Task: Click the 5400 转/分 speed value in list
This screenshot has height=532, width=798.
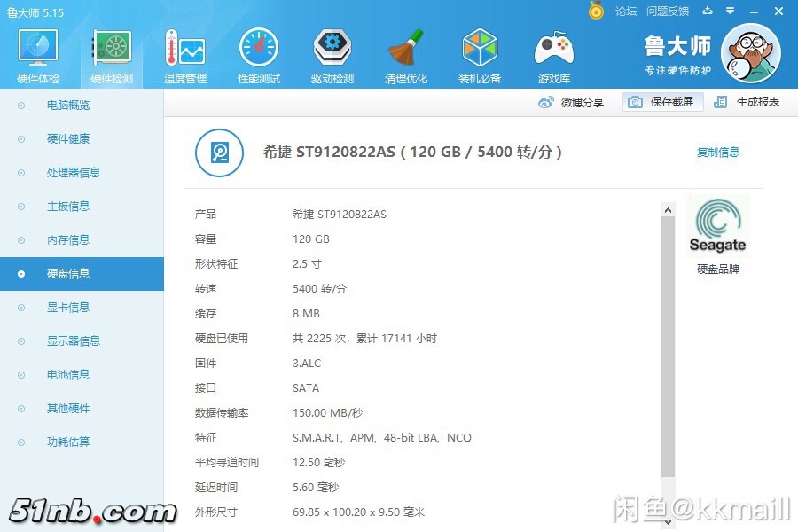Action: pyautogui.click(x=319, y=289)
